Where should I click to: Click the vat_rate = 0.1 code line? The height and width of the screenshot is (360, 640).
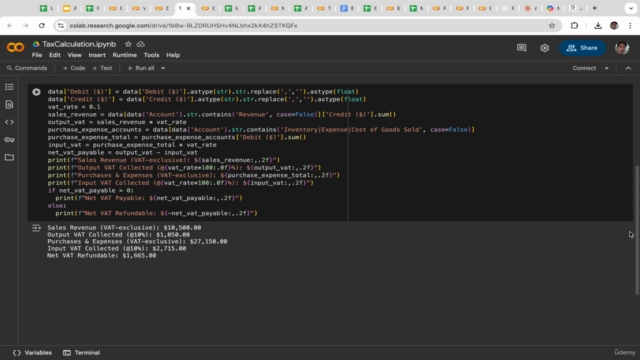pos(74,107)
